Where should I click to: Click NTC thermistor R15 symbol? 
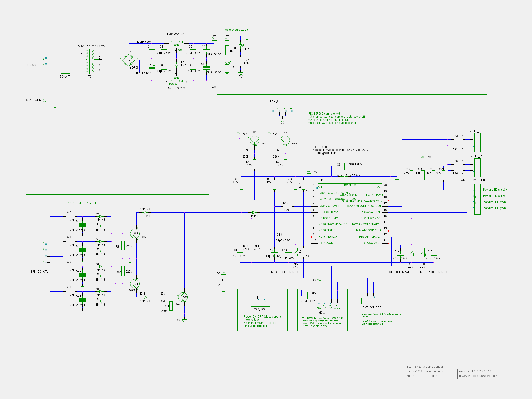click(x=295, y=253)
